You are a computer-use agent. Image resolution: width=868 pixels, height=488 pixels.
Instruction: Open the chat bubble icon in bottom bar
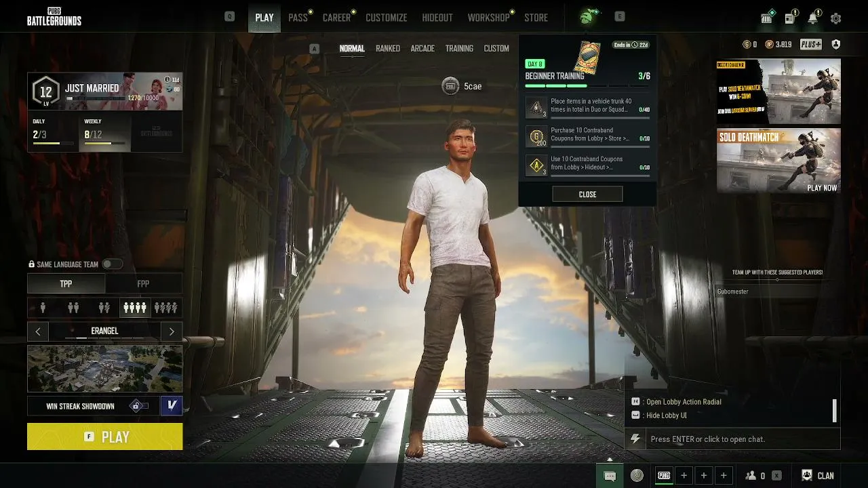click(610, 476)
